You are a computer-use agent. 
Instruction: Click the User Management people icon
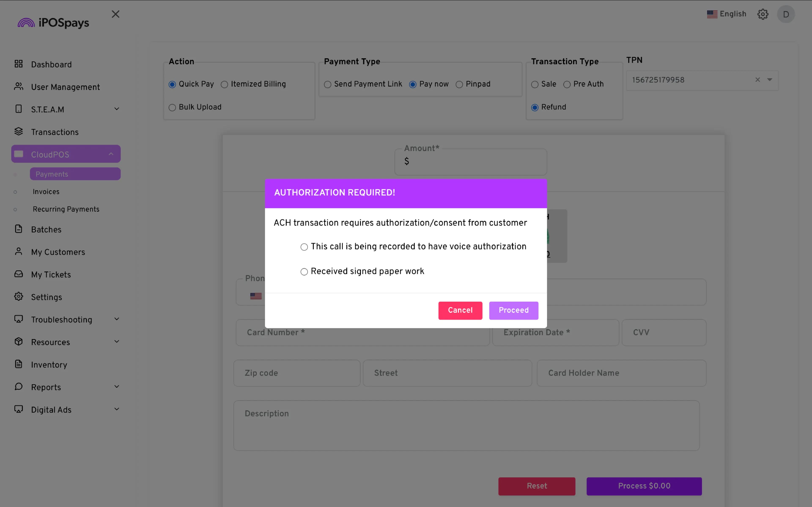click(x=19, y=87)
